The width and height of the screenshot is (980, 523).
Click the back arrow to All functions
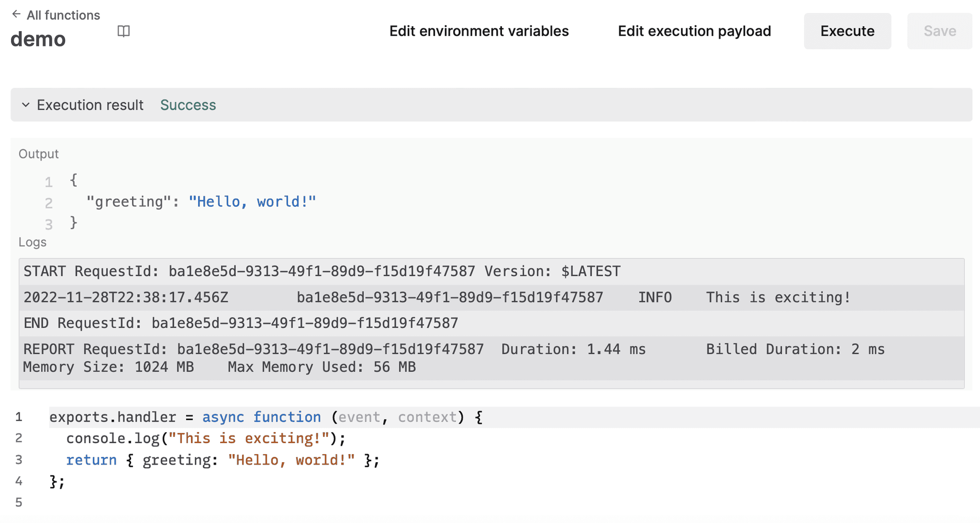click(17, 14)
